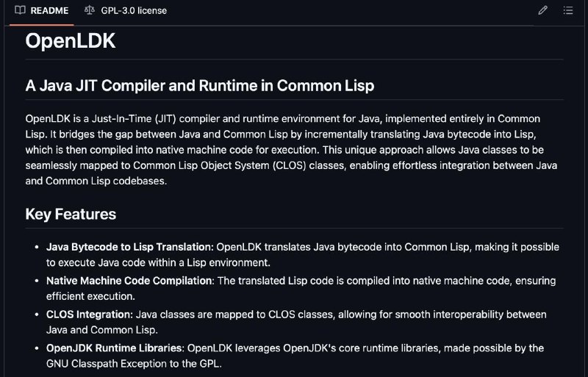Edit the README with the pencil icon

[x=542, y=10]
